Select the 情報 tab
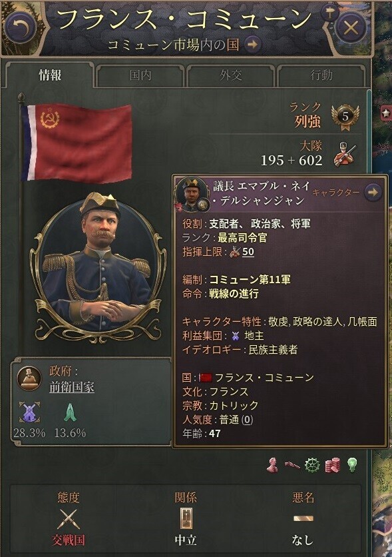 coord(50,75)
